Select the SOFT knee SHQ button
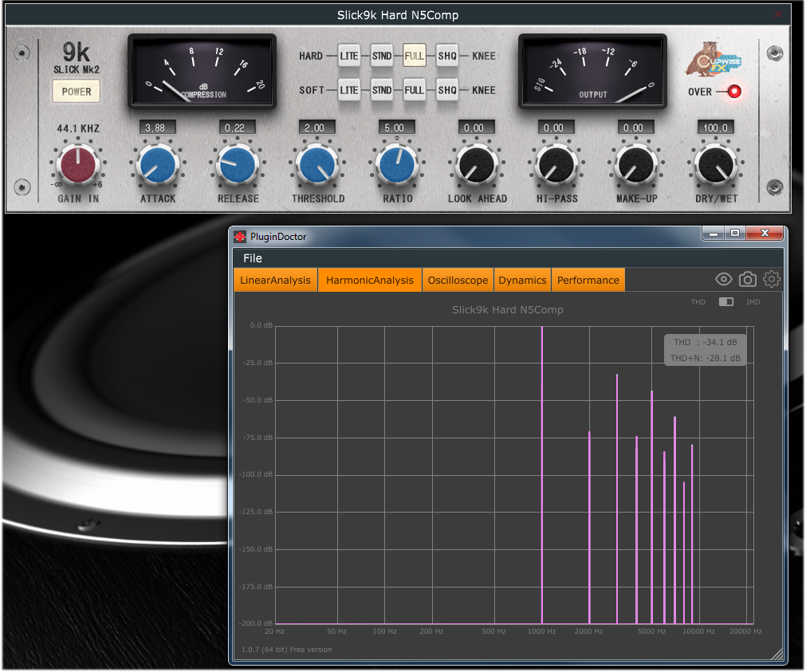This screenshot has height=672, width=806. (x=447, y=90)
